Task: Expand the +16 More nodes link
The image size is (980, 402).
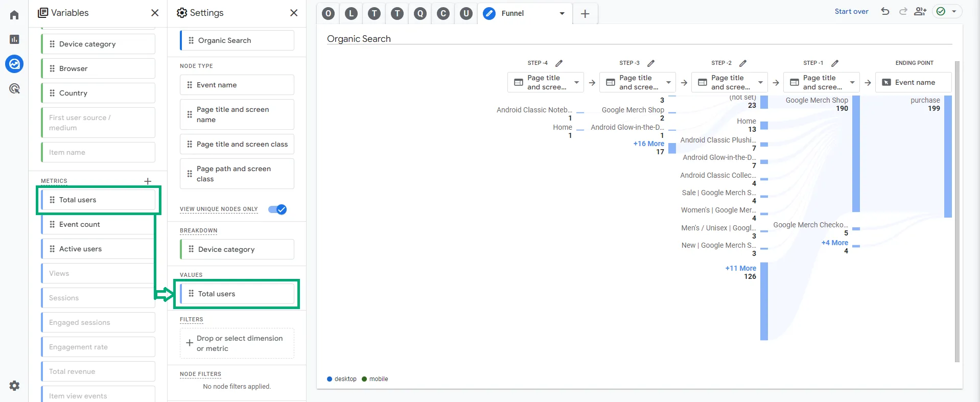Action: click(x=648, y=144)
